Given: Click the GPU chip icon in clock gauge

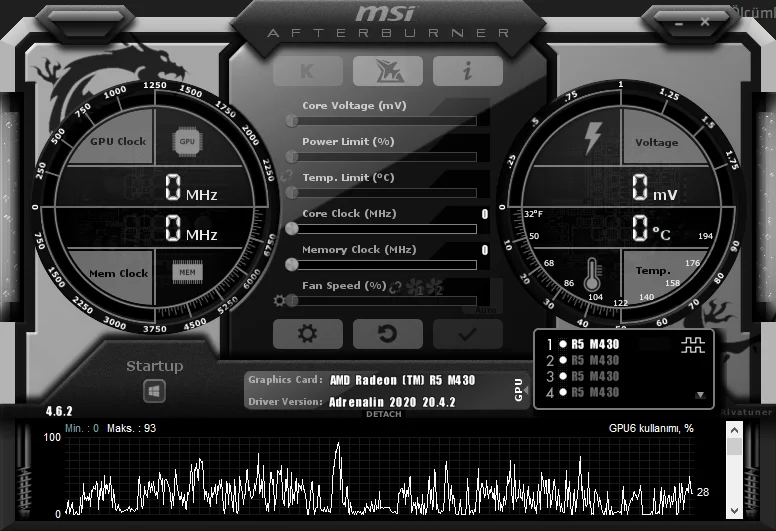Looking at the screenshot, I should pos(187,142).
